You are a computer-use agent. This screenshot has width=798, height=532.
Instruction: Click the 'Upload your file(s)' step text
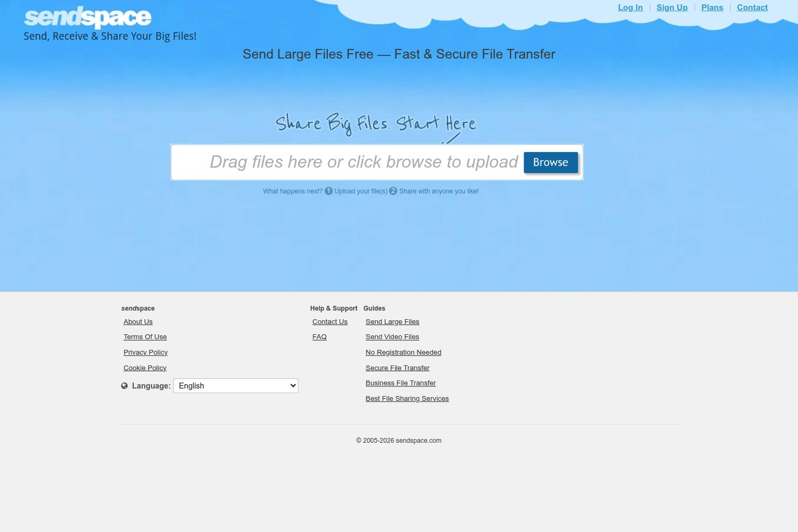[361, 191]
